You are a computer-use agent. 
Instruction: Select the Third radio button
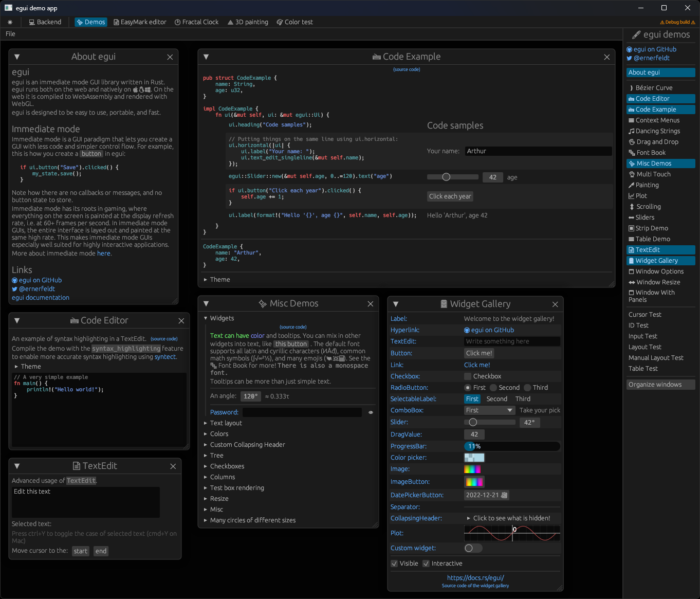point(527,388)
